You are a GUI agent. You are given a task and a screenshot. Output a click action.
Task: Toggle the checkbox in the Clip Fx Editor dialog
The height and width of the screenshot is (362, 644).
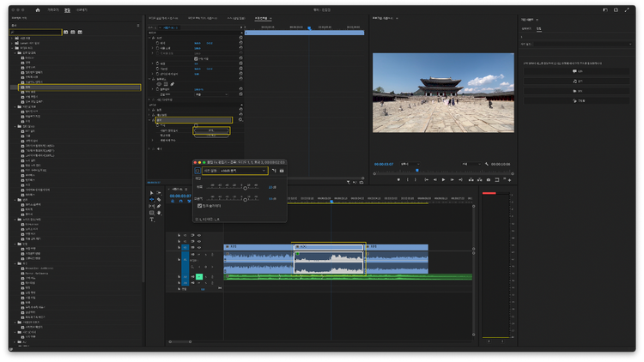coord(200,205)
